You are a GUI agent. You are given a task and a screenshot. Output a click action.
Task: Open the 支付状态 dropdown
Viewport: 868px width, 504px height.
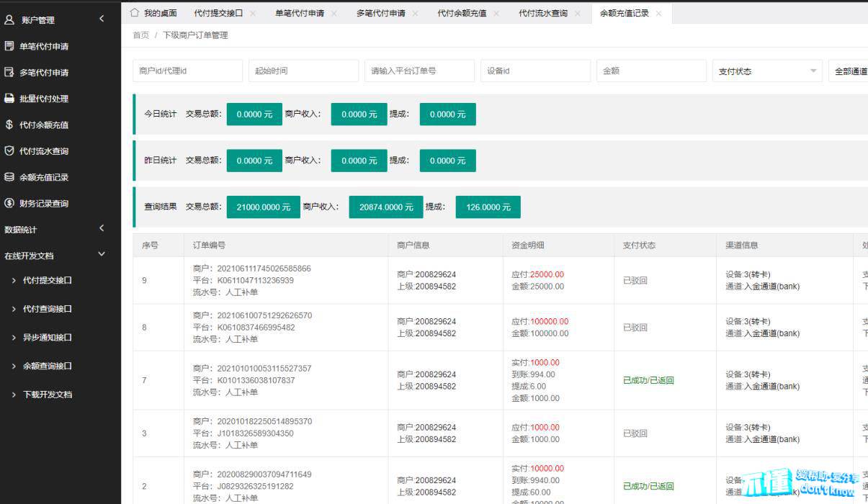pyautogui.click(x=766, y=71)
